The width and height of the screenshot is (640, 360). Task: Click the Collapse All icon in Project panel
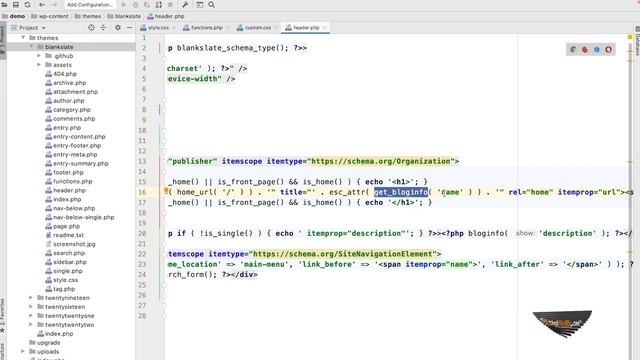pyautogui.click(x=103, y=27)
